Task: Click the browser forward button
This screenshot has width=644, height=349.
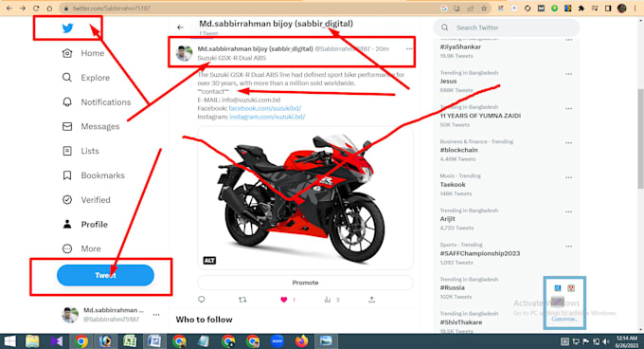Action: click(x=22, y=9)
